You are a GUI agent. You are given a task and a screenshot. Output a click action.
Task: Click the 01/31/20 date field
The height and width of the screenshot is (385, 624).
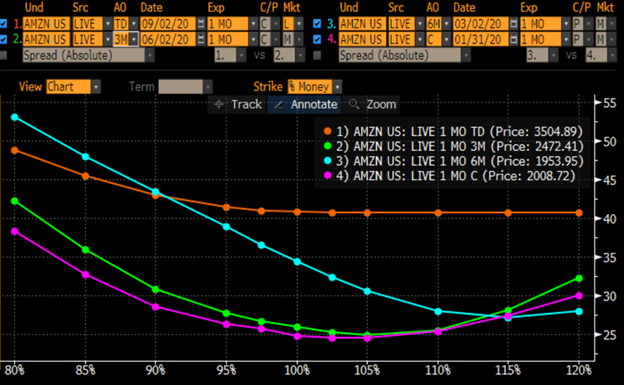(x=480, y=39)
